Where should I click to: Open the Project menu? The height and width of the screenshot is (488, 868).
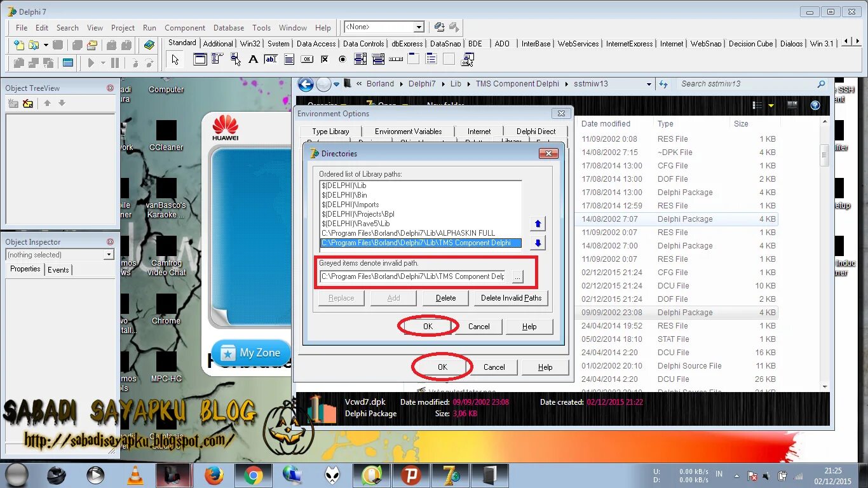(x=123, y=28)
